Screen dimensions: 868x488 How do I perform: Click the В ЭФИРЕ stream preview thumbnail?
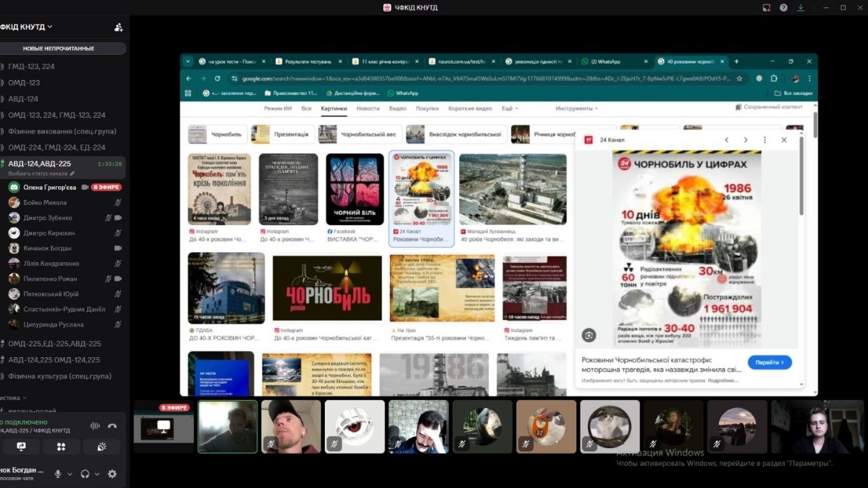163,426
